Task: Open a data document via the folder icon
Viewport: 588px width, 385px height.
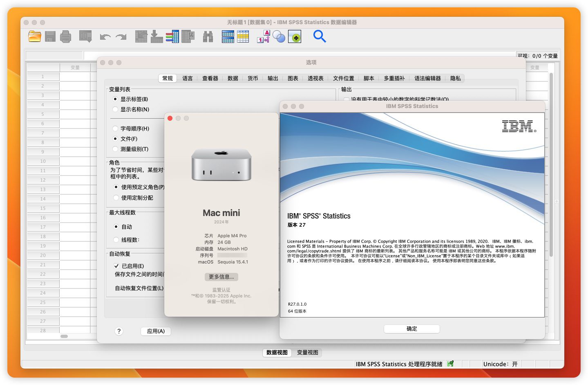Action: 35,36
